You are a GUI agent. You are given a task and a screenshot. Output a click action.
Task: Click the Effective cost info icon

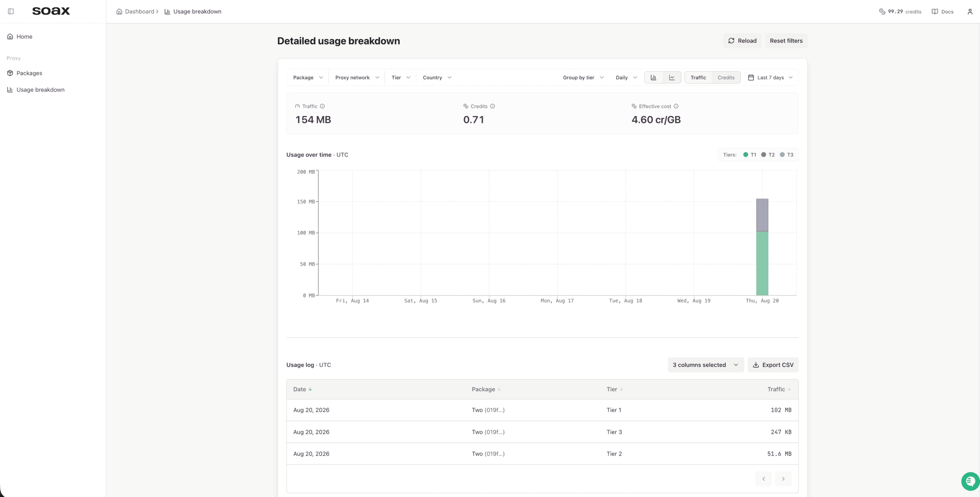click(676, 106)
